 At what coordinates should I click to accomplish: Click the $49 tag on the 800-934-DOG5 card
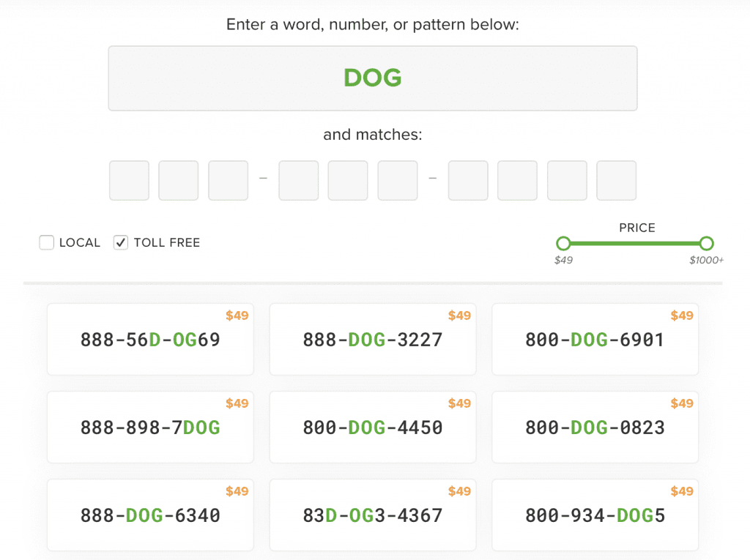click(x=683, y=491)
